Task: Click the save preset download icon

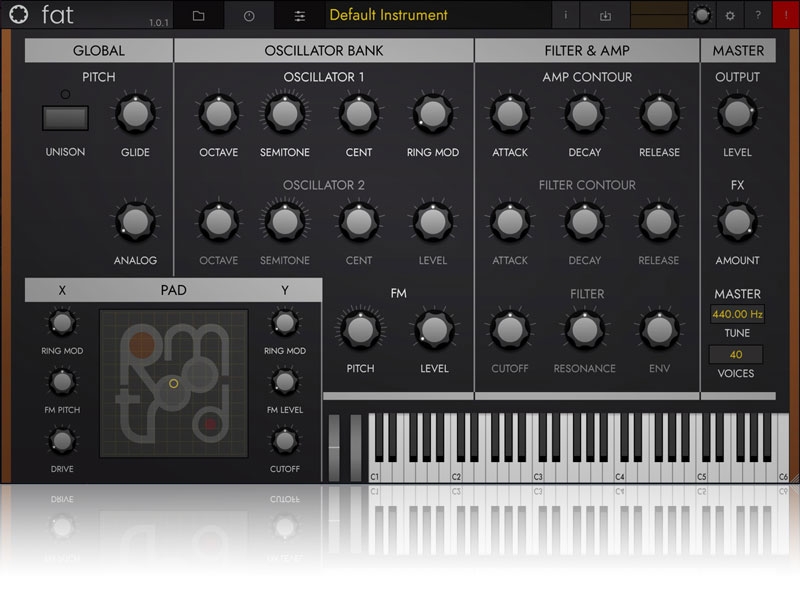Action: coord(605,15)
